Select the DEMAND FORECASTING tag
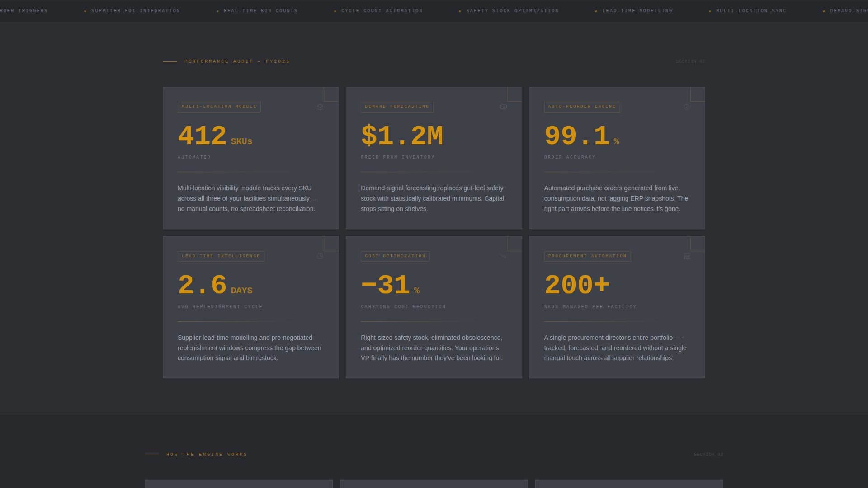 [397, 107]
